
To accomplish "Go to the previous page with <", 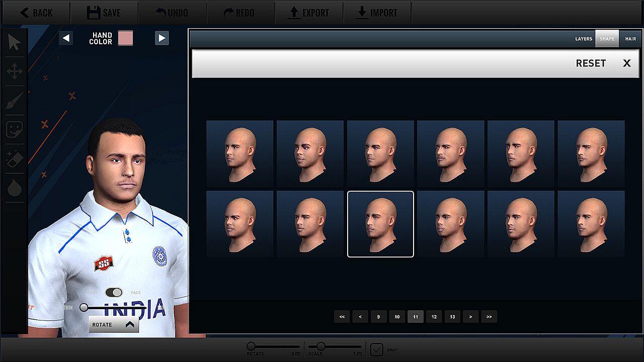I will [360, 317].
